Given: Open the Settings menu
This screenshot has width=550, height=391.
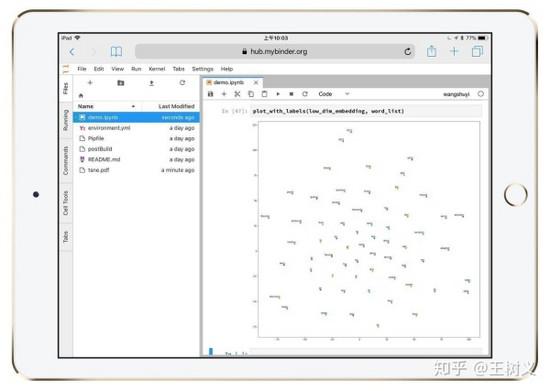Looking at the screenshot, I should click(202, 69).
